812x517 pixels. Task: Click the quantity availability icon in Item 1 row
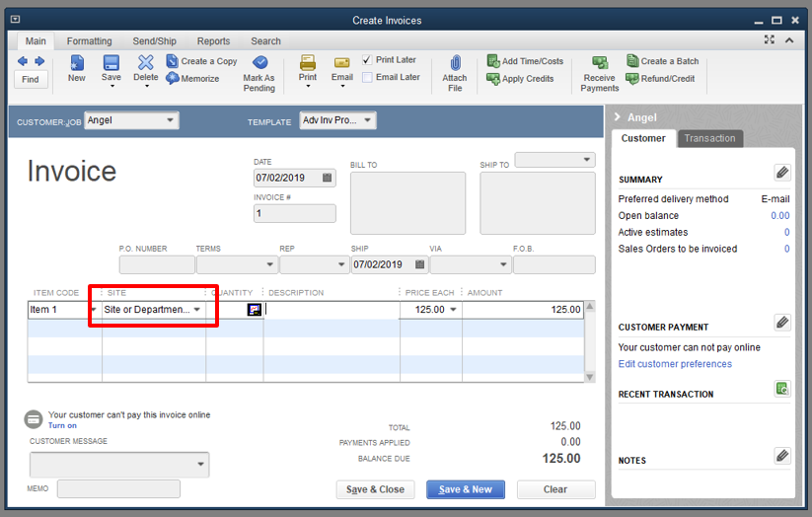click(255, 309)
